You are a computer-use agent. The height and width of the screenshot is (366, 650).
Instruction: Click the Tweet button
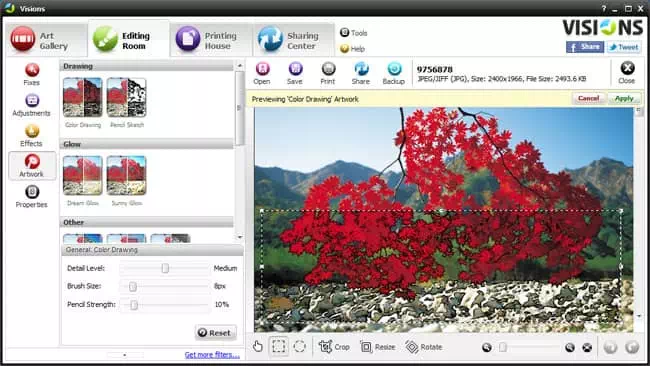(x=624, y=47)
